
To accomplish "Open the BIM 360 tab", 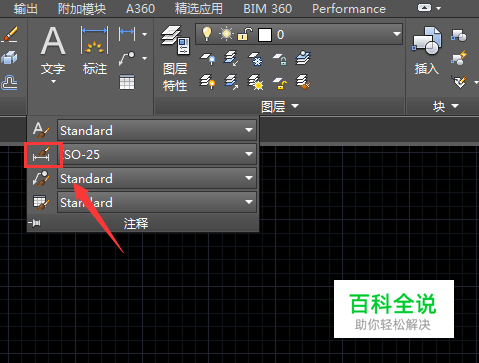I will coord(267,9).
